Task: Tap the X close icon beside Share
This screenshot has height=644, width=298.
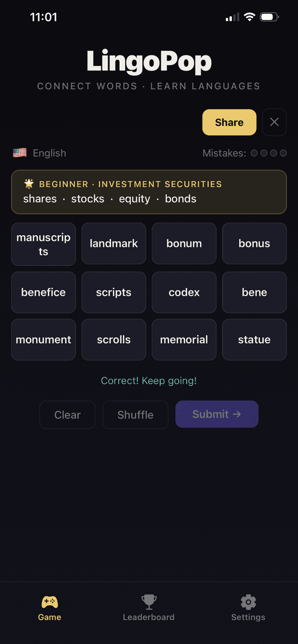Action: (x=274, y=122)
